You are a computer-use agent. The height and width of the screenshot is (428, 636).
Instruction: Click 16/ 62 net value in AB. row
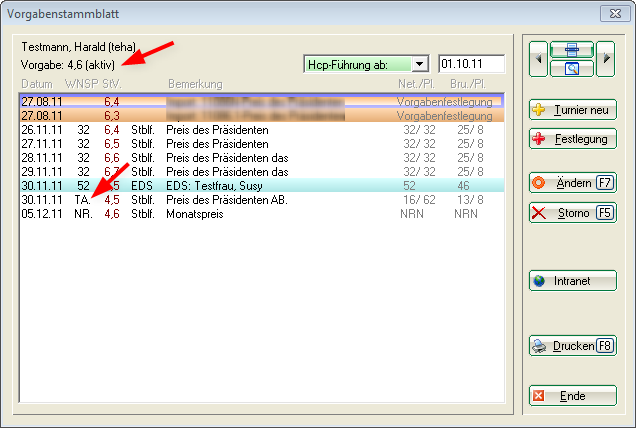tap(419, 200)
